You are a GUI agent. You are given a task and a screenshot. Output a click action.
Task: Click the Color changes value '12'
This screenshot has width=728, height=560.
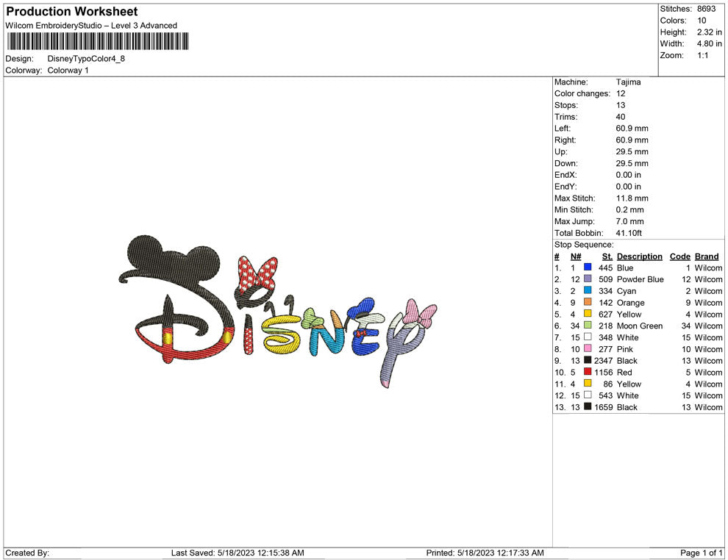pos(621,94)
